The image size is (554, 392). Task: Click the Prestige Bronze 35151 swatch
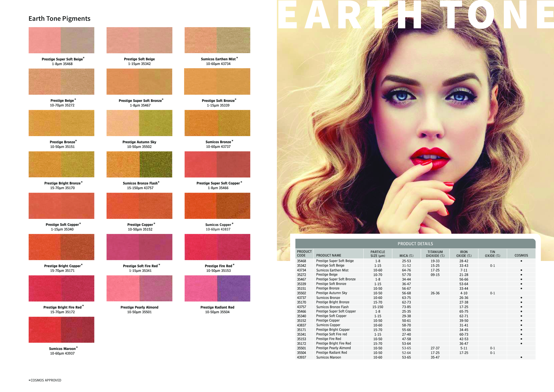61,123
